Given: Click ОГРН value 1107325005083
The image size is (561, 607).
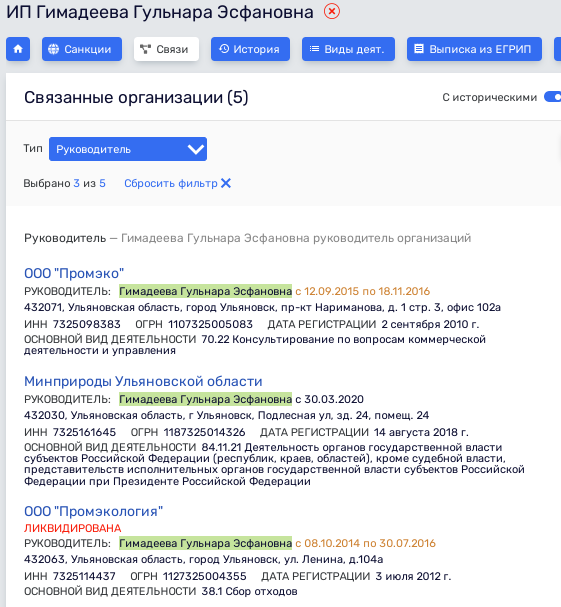Looking at the screenshot, I should (x=210, y=324).
